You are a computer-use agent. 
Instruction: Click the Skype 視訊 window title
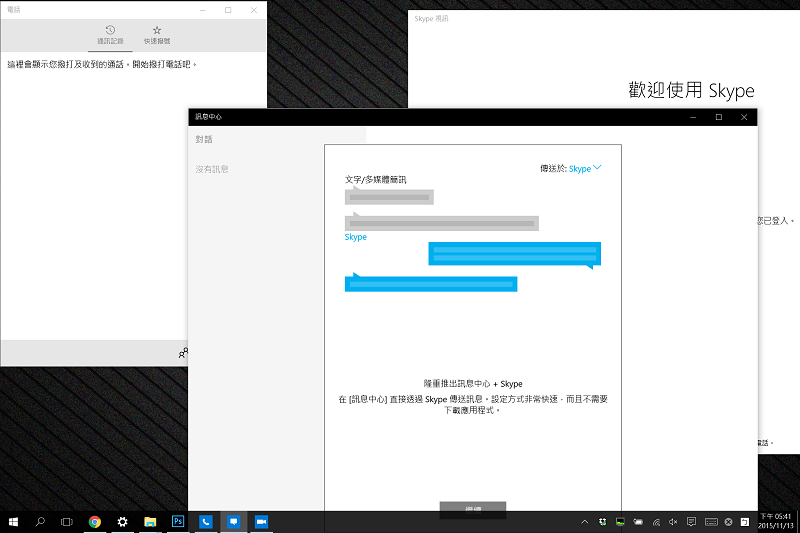pyautogui.click(x=431, y=18)
